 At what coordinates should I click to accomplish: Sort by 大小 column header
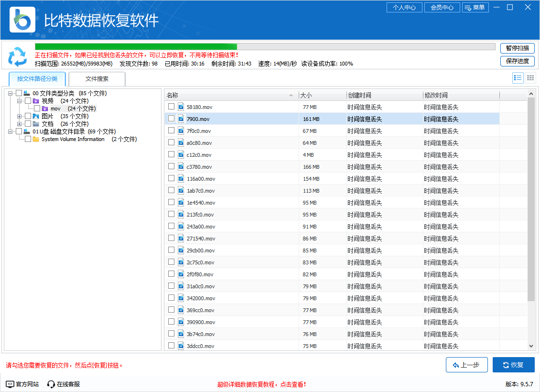click(323, 95)
